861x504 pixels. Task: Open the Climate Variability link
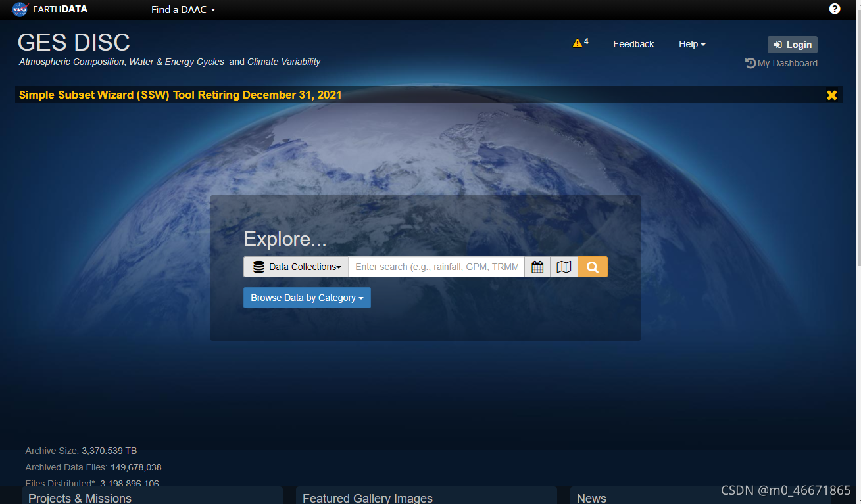(x=283, y=62)
